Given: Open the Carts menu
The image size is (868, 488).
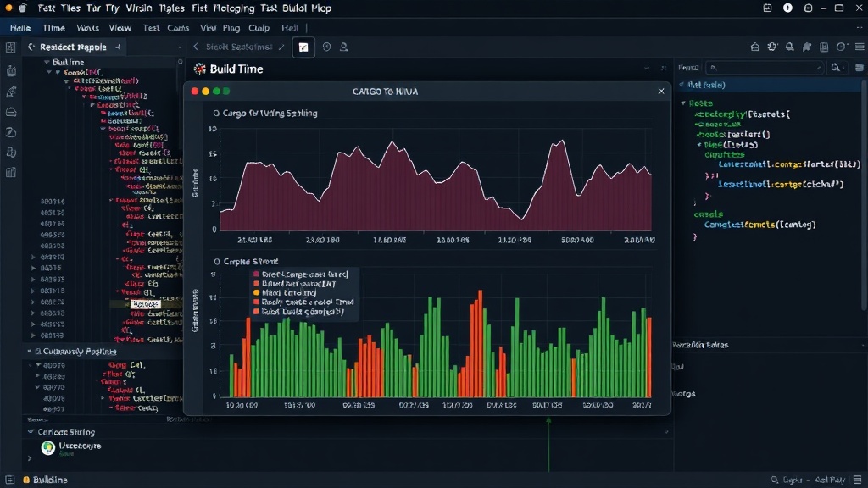Looking at the screenshot, I should pyautogui.click(x=178, y=28).
